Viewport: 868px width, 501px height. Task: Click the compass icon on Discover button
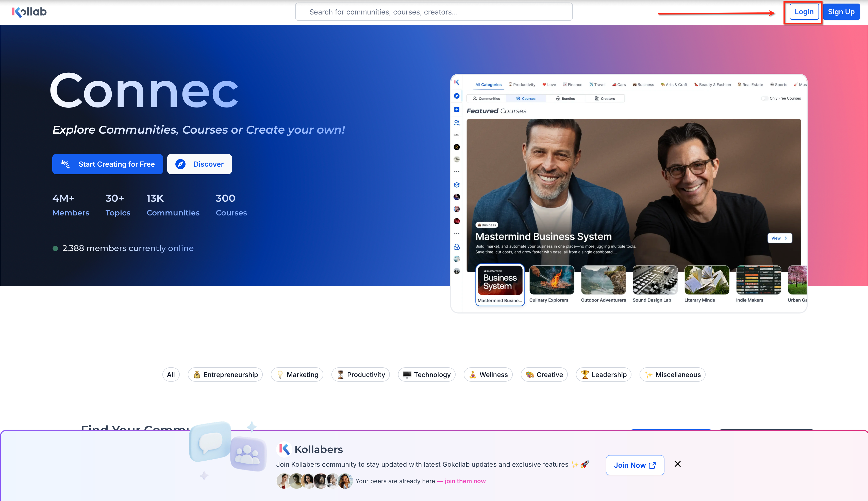pos(180,164)
